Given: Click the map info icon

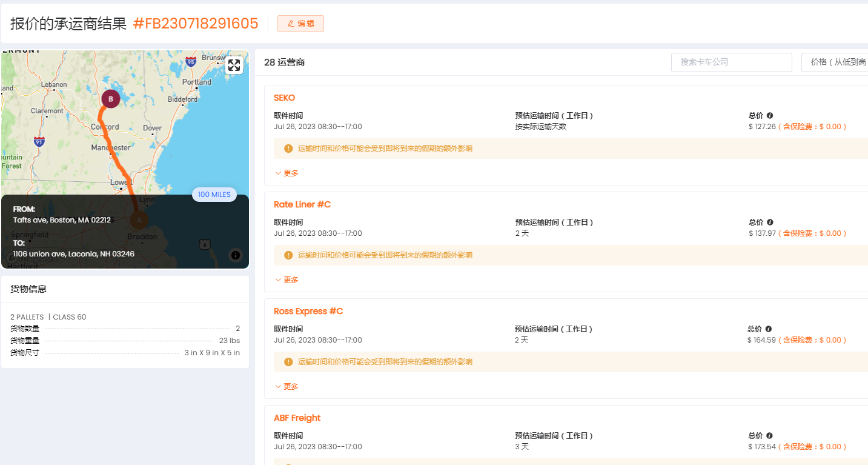Looking at the screenshot, I should tap(236, 255).
